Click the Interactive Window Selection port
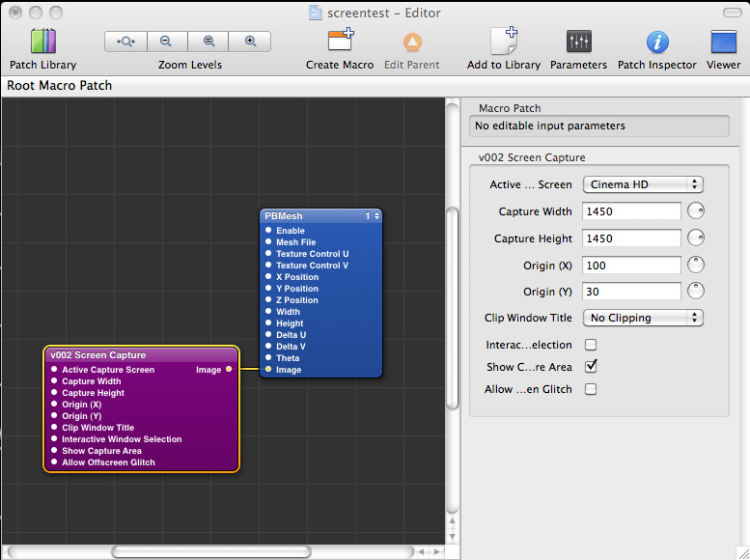This screenshot has height=560, width=750. tap(54, 438)
